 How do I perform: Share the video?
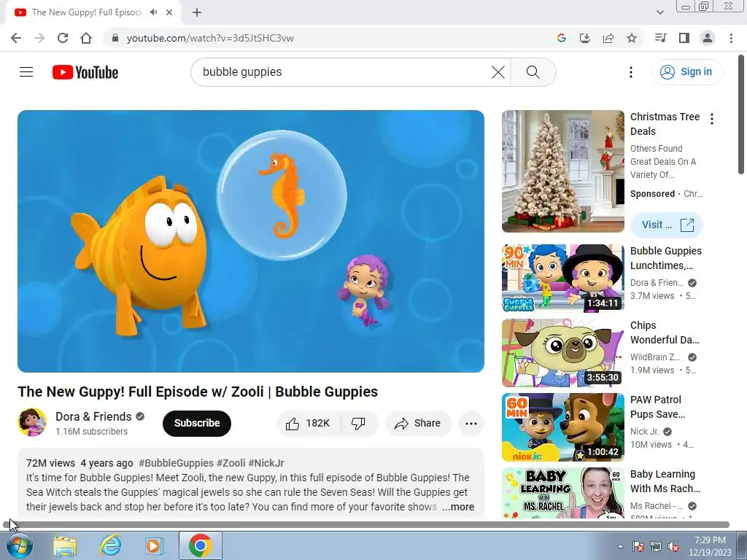click(x=417, y=424)
